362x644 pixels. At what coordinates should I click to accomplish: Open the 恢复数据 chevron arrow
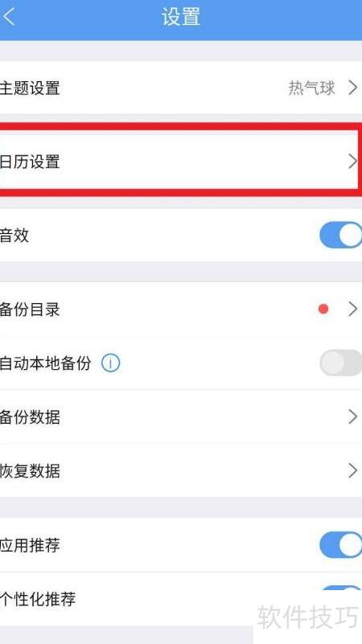[x=352, y=470]
